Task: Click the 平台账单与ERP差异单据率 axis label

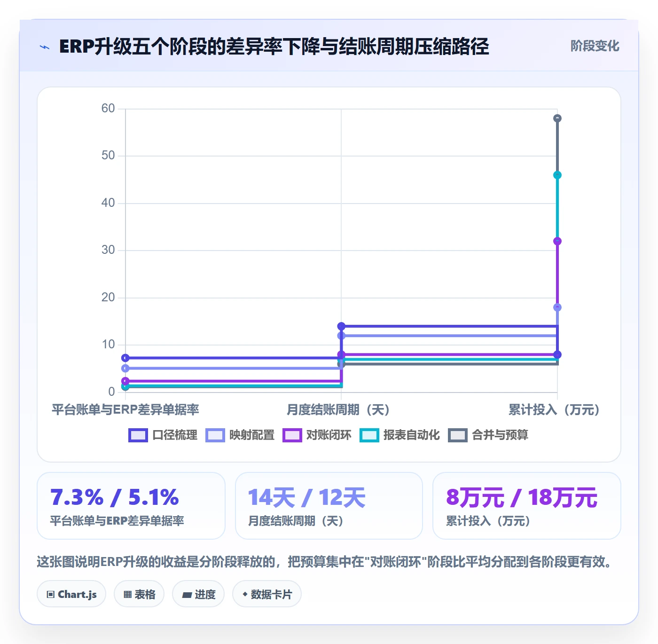Action: (x=125, y=410)
